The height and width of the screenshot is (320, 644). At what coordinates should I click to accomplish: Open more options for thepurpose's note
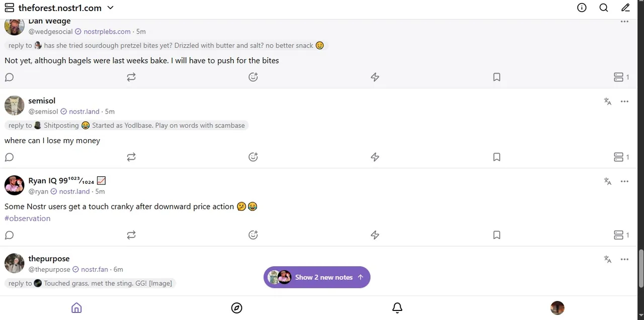pyautogui.click(x=624, y=260)
